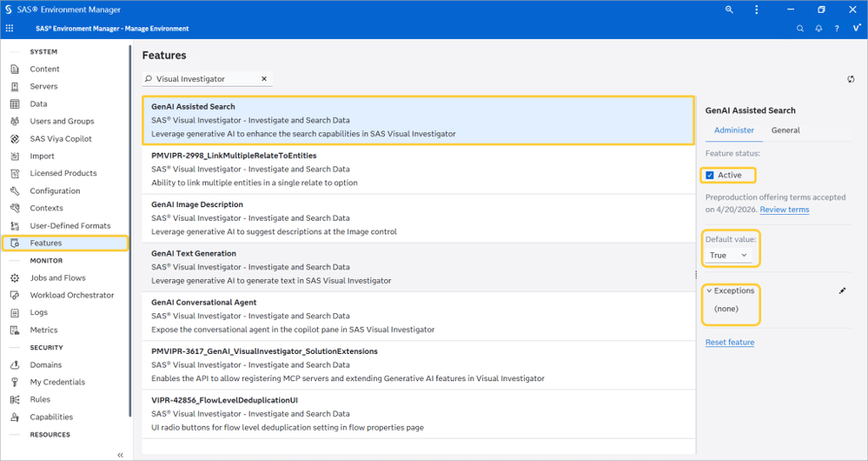The width and height of the screenshot is (868, 461).
Task: Open the notifications bell icon
Action: click(818, 28)
